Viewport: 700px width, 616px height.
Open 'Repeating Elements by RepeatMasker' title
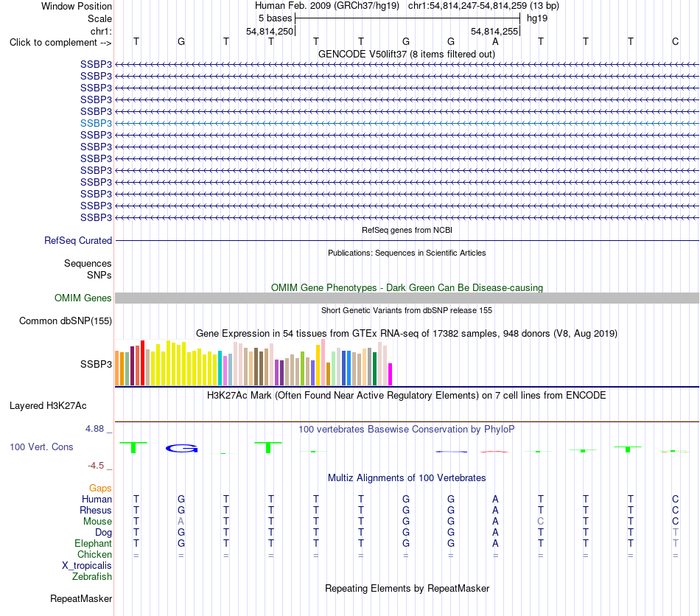407,588
